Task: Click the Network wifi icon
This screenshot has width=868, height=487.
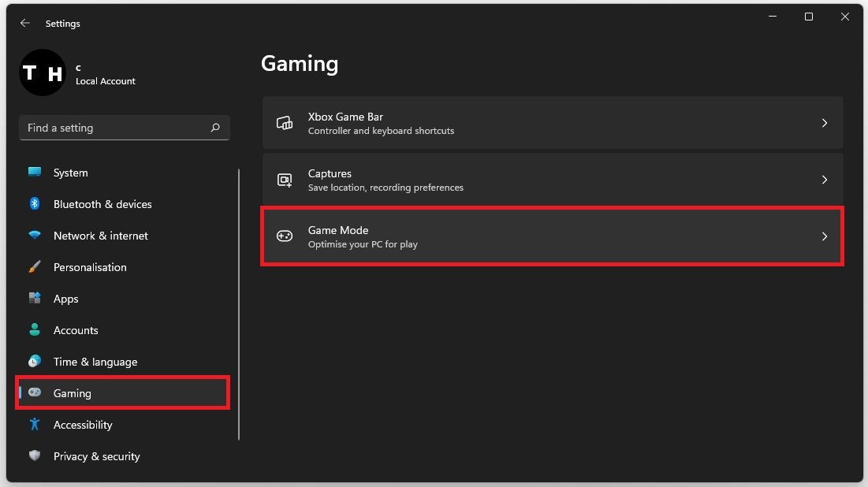Action: tap(35, 235)
